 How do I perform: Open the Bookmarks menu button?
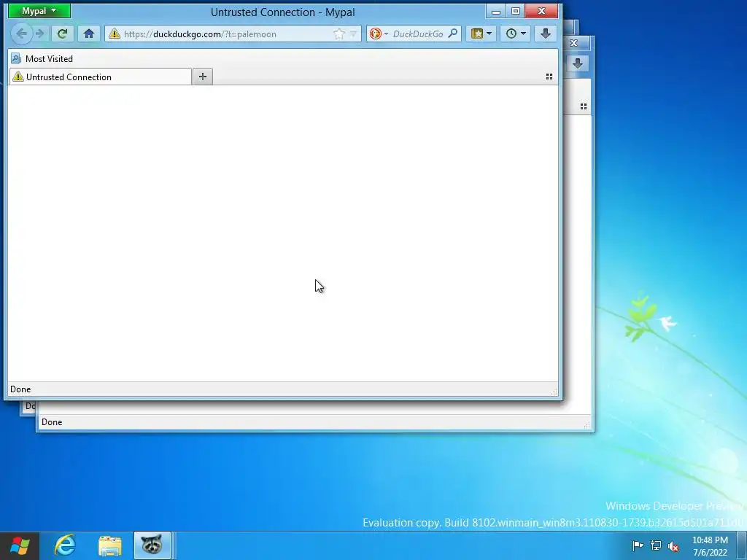(x=481, y=34)
